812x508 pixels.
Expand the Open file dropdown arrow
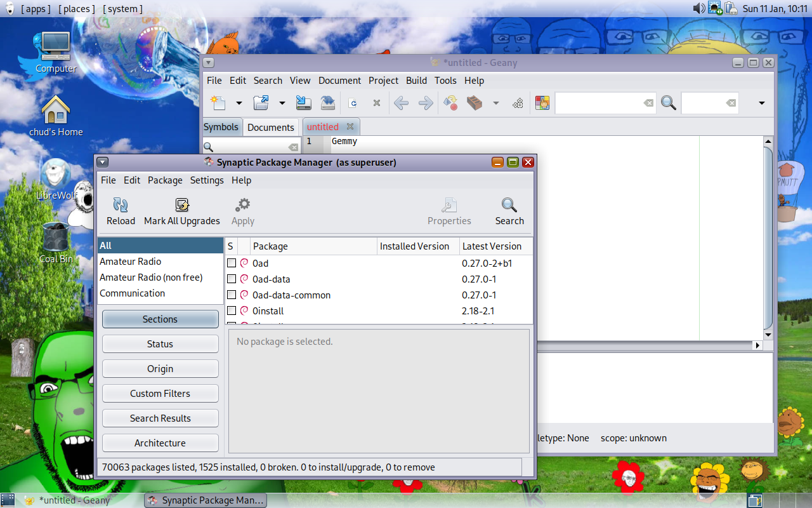[282, 103]
